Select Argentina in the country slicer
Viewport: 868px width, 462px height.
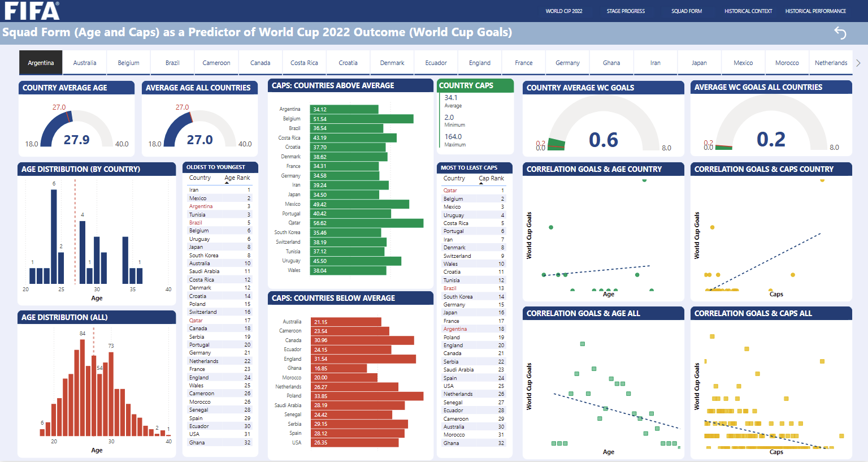[41, 63]
